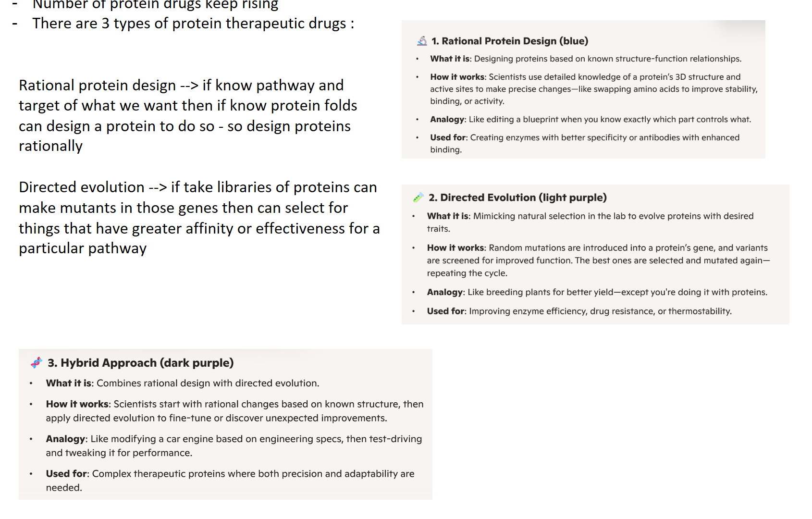Click the 'There are 3 types of protein therapeutic drugs' line

(x=193, y=23)
